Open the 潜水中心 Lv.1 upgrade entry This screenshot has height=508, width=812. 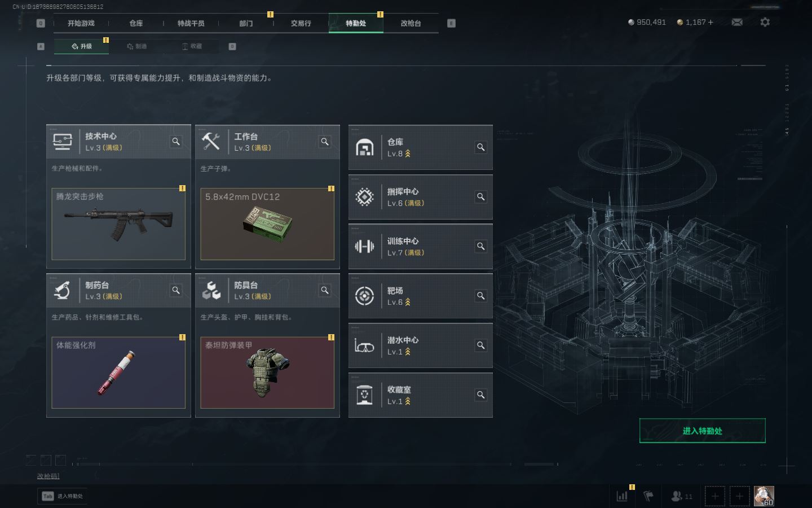[x=421, y=345]
